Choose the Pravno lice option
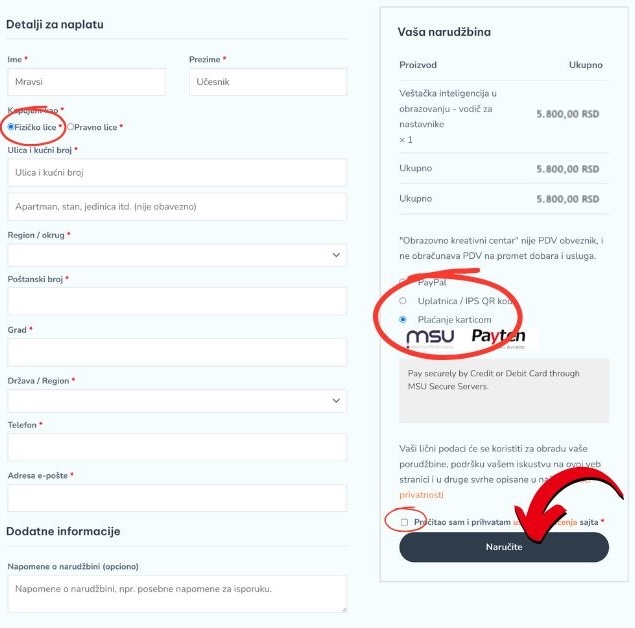The width and height of the screenshot is (635, 628). 70,127
